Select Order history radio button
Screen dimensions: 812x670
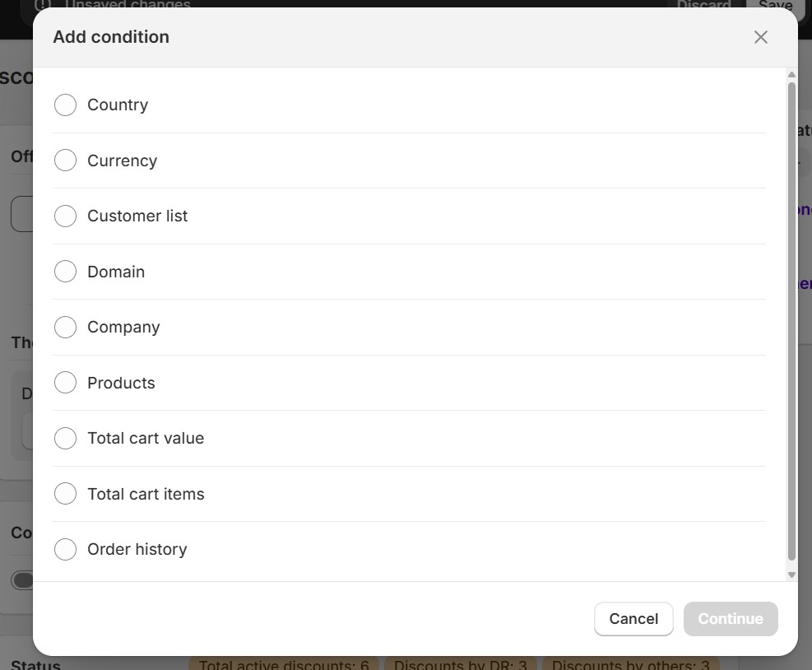coord(65,550)
